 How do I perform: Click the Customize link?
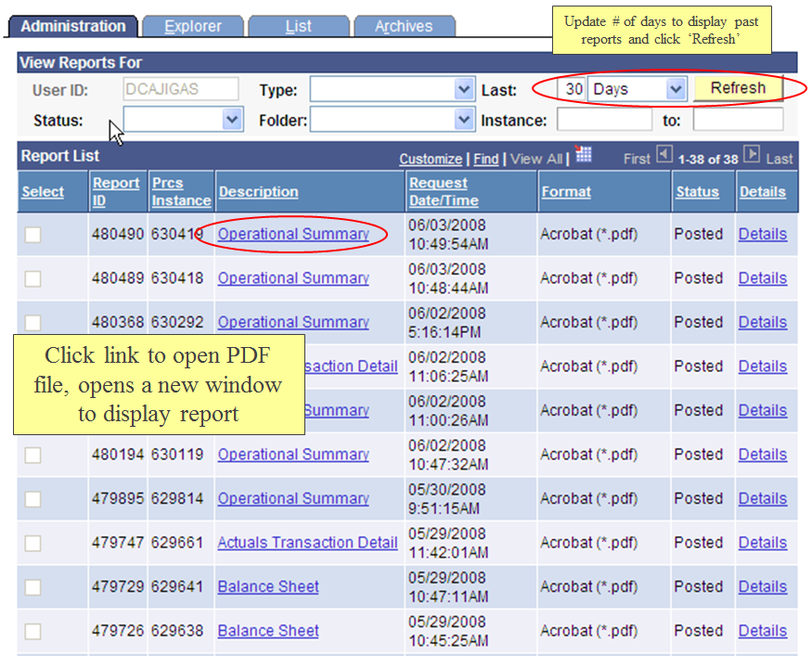tap(432, 158)
